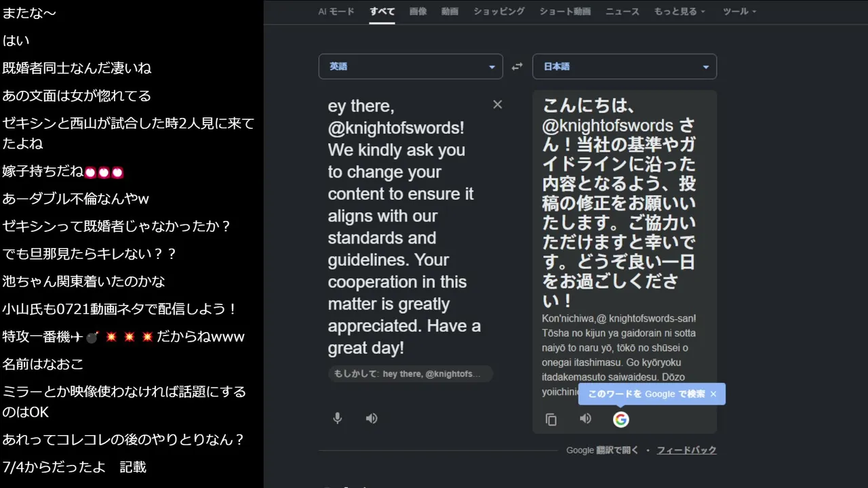Open the ショート動画 tab

(565, 12)
